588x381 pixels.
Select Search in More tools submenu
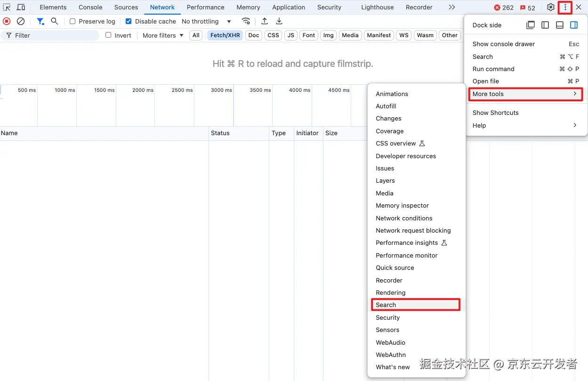(x=416, y=305)
